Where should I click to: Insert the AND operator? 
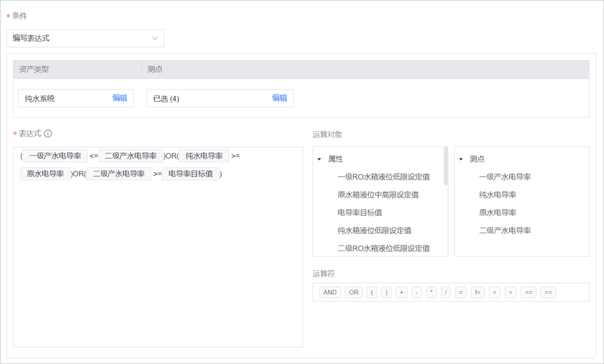pos(330,292)
